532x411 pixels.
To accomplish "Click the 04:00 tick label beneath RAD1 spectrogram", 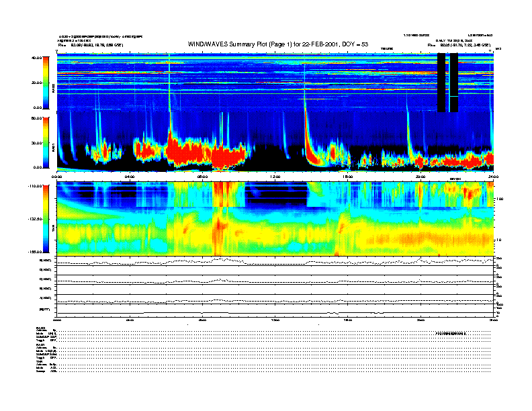I will [x=130, y=177].
